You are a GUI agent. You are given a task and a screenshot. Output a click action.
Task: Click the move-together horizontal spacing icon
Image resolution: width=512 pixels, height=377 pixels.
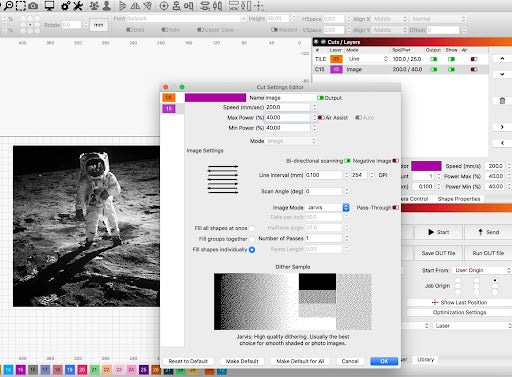234,6
